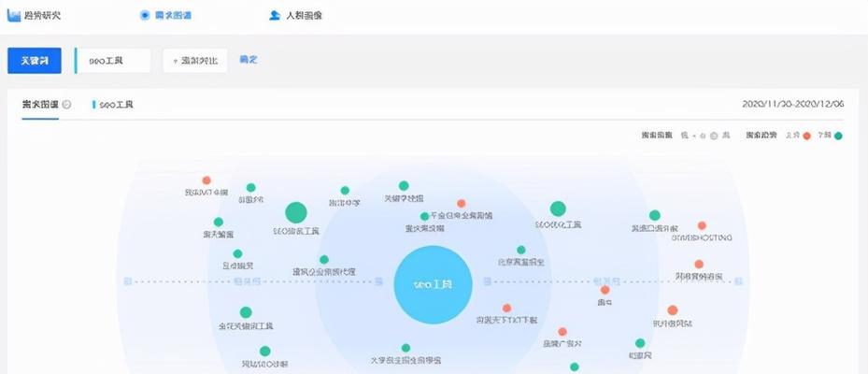The width and height of the screenshot is (868, 374).
Task: Click the large central light-blue keyword bubble
Action: (433, 285)
